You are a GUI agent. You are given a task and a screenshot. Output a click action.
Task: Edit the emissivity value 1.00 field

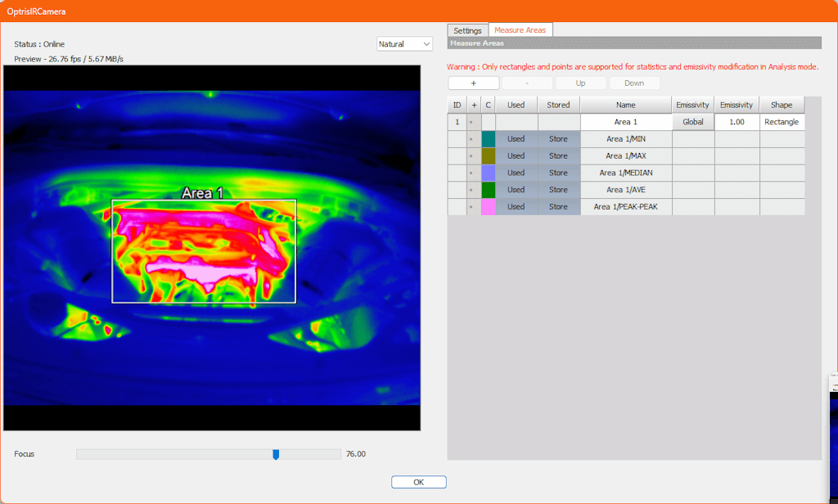tap(736, 121)
